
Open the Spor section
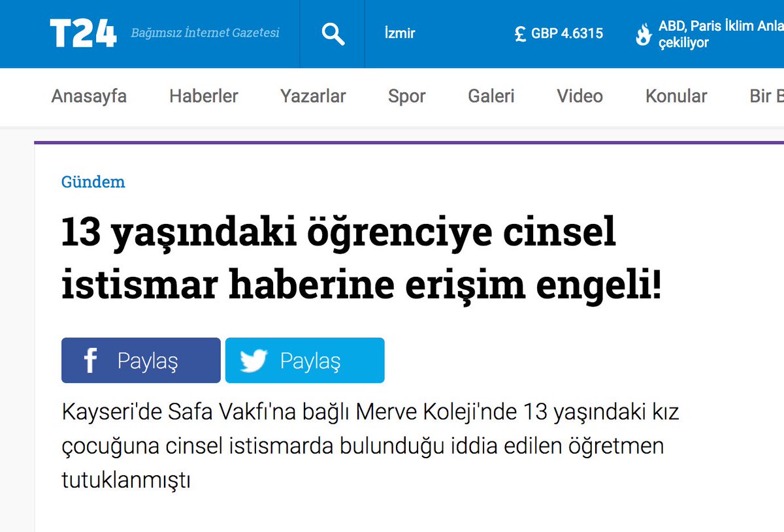(406, 96)
